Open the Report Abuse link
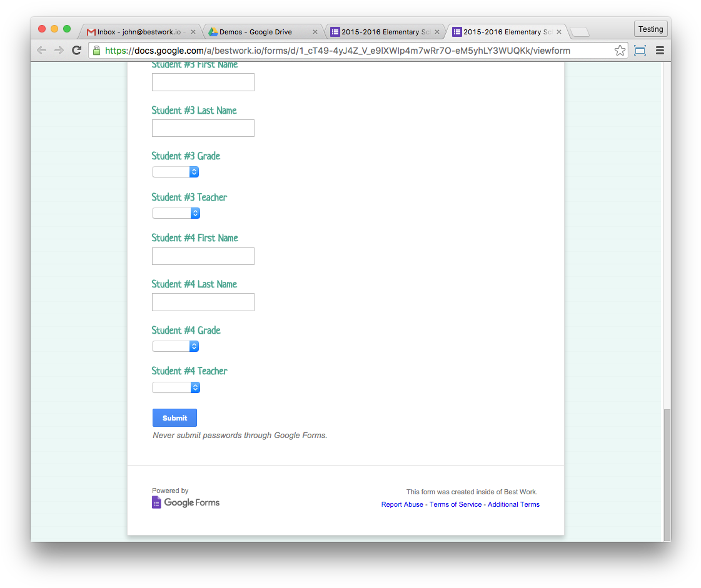This screenshot has width=701, height=588. 402,504
